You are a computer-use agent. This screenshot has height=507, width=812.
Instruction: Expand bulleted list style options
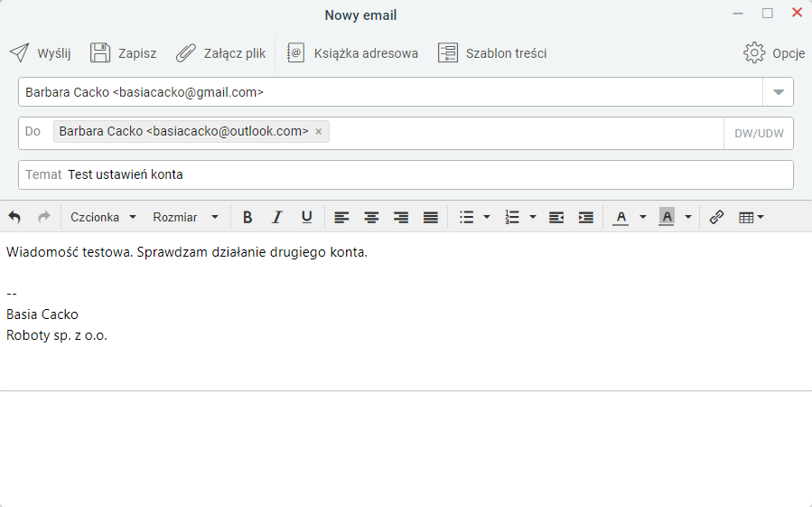(486, 217)
